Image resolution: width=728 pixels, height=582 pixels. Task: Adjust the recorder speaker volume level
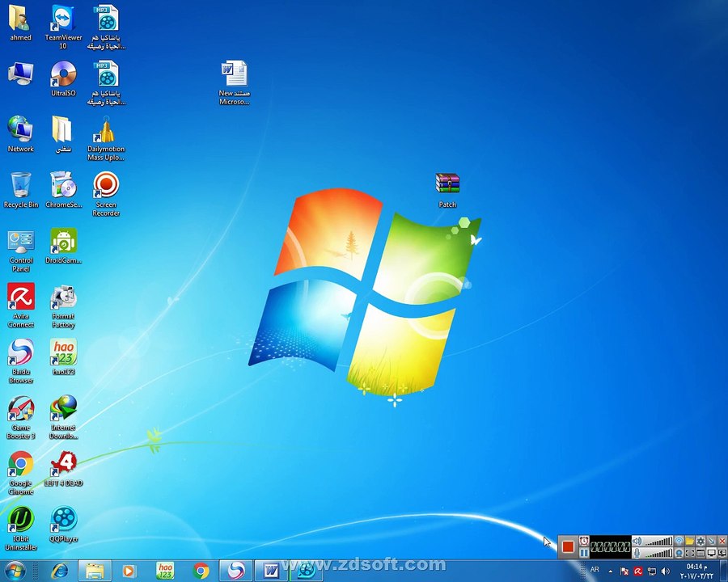tap(658, 542)
